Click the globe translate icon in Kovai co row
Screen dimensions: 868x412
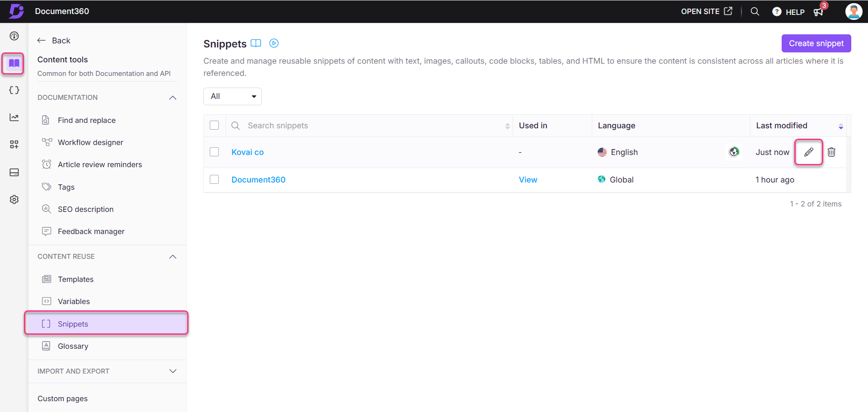(x=734, y=152)
